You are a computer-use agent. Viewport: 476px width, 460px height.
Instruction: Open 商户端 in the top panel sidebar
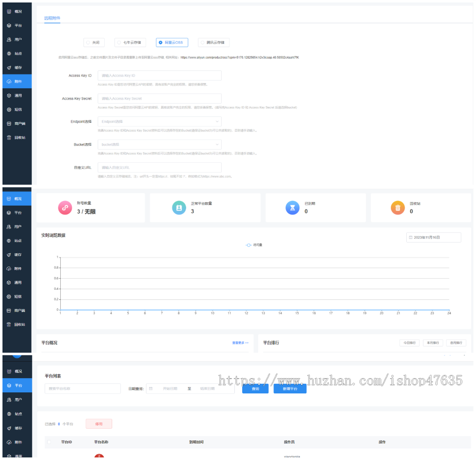click(x=17, y=124)
